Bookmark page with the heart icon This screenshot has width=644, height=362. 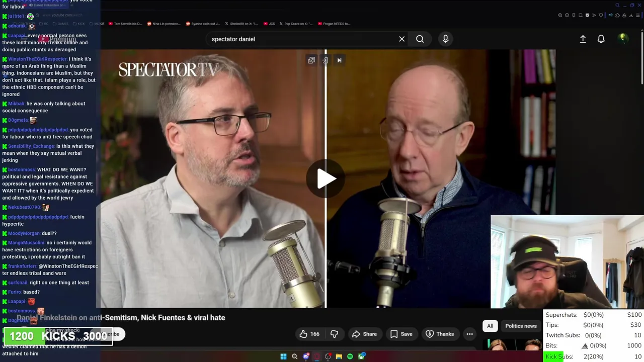(x=601, y=15)
